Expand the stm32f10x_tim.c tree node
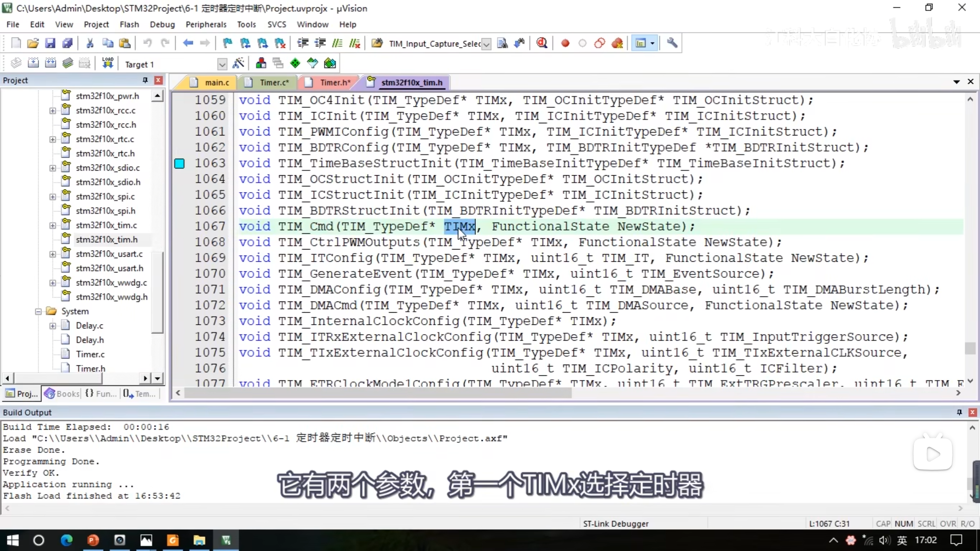The height and width of the screenshot is (551, 980). (x=52, y=225)
